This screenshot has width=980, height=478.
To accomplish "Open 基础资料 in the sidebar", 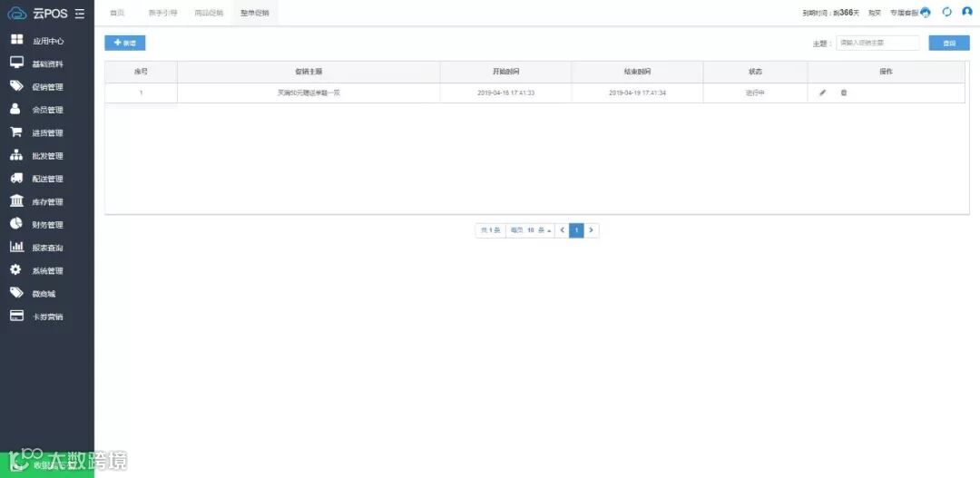I will 47,63.
